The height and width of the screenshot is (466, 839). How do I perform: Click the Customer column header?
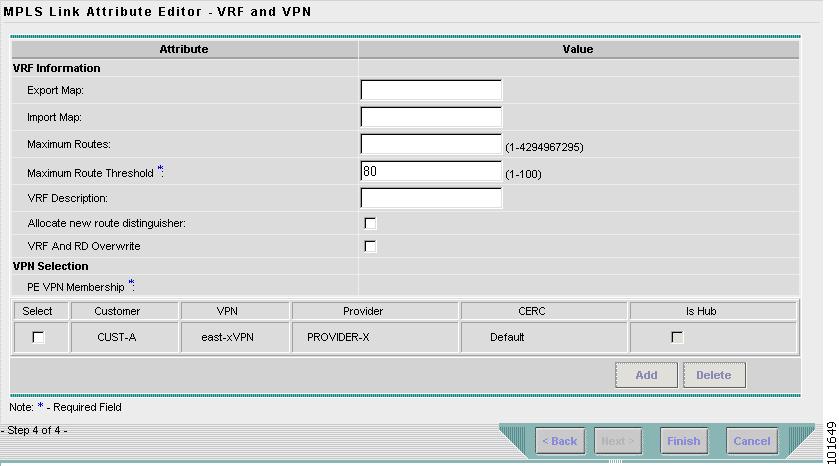click(124, 311)
